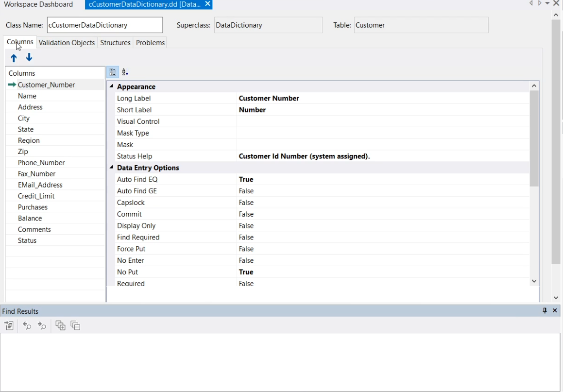Click the Class Name input field
This screenshot has width=563, height=392.
coord(104,25)
